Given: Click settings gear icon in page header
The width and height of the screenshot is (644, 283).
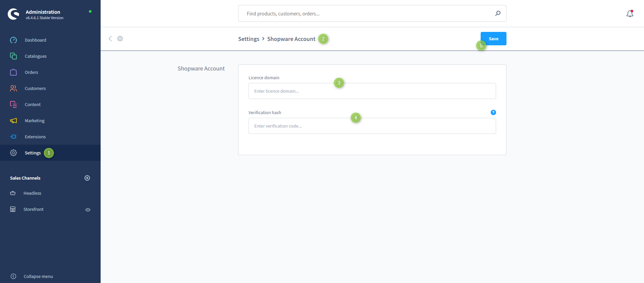Looking at the screenshot, I should [120, 39].
